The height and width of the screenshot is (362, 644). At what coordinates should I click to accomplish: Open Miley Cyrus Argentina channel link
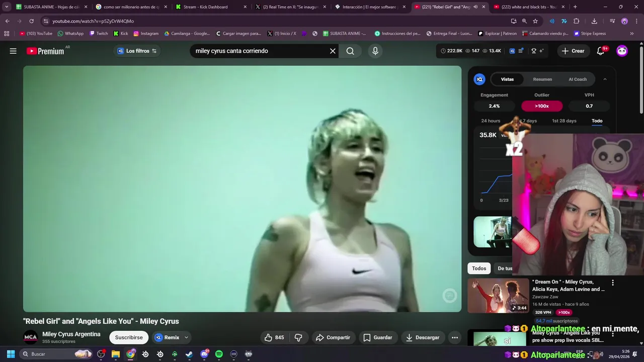point(71,334)
